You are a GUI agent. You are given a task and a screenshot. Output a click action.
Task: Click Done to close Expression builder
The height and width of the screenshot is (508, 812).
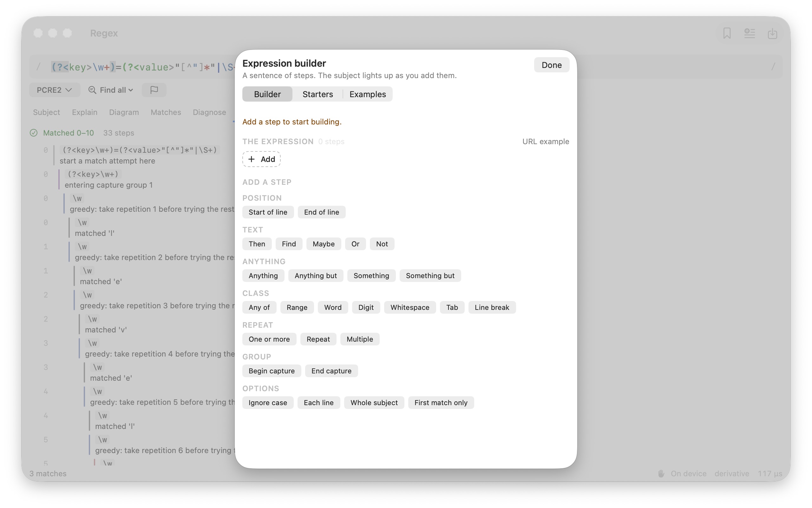[x=551, y=65]
